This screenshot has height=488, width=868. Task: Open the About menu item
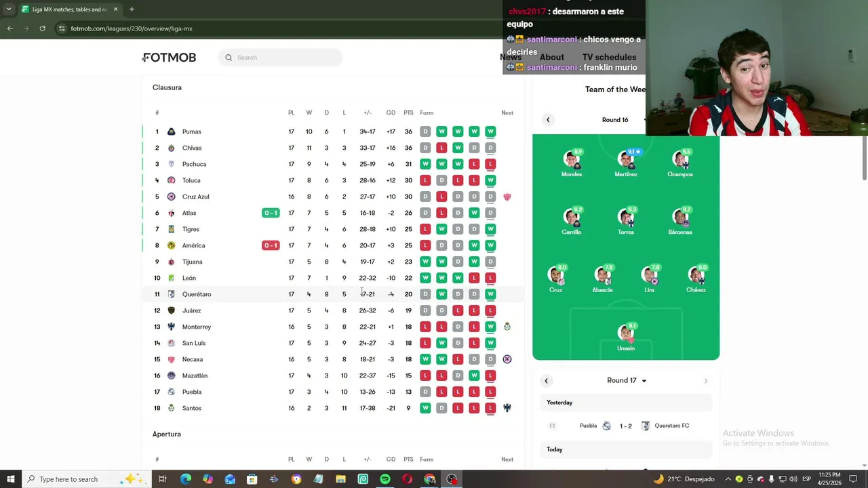tap(552, 57)
